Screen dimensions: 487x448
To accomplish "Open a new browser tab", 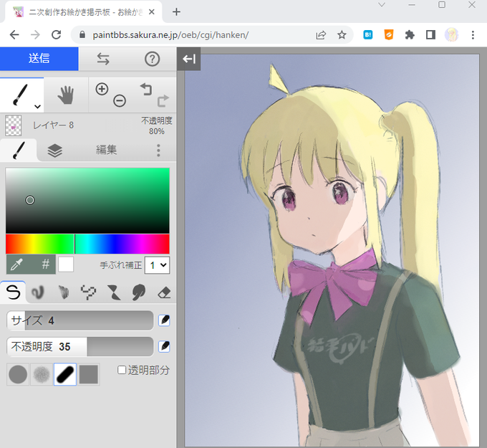I will point(176,12).
